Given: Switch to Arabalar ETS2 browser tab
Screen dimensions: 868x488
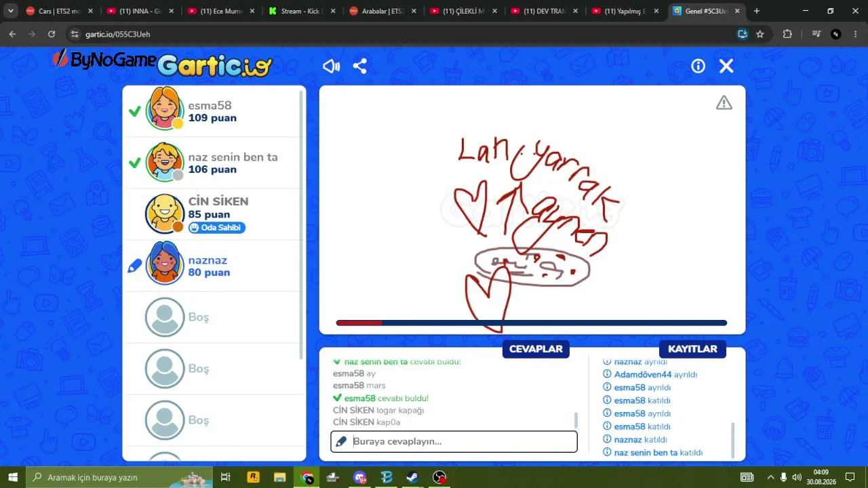Looking at the screenshot, I should coord(381,11).
